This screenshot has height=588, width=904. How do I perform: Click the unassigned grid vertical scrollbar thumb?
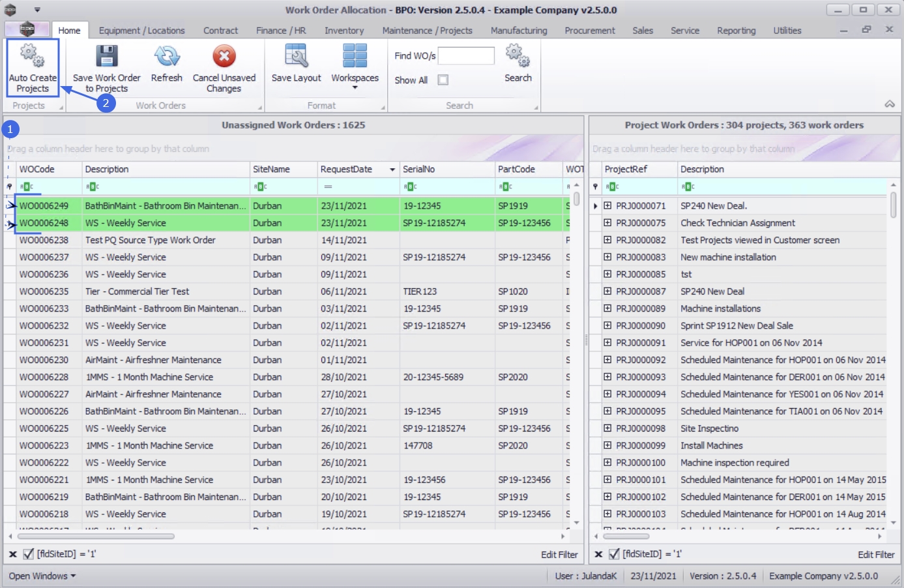coord(576,198)
